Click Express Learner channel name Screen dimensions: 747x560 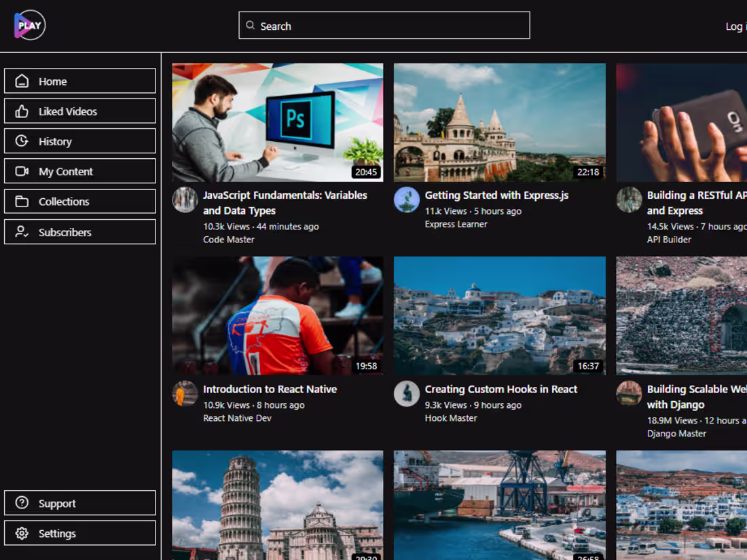tap(456, 224)
